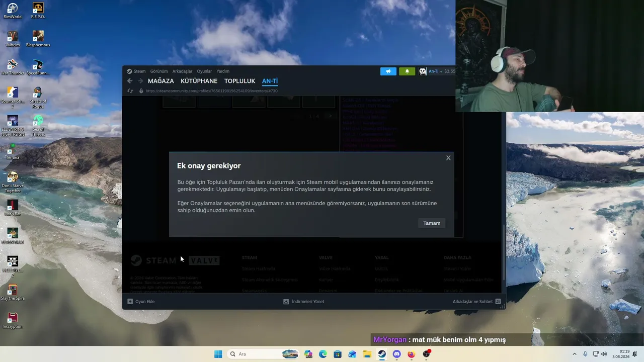Open Steam announcements megaphone button
644x362 pixels.
click(x=388, y=71)
